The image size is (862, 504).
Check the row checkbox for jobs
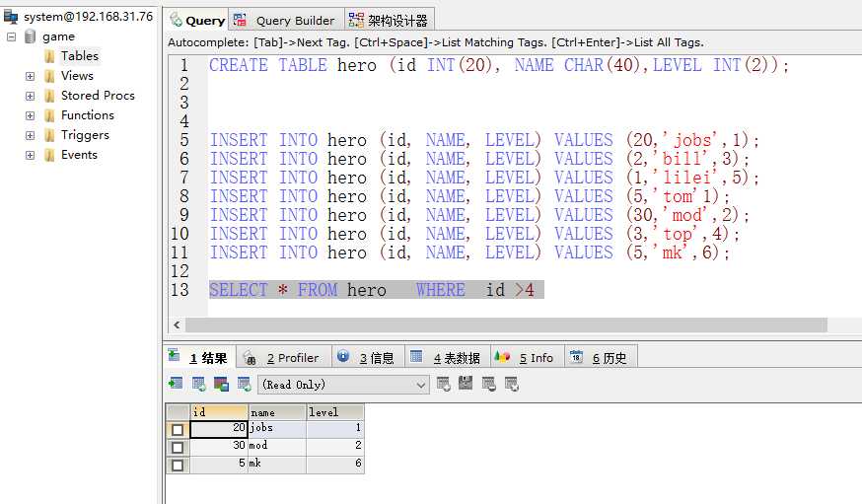[x=177, y=429]
